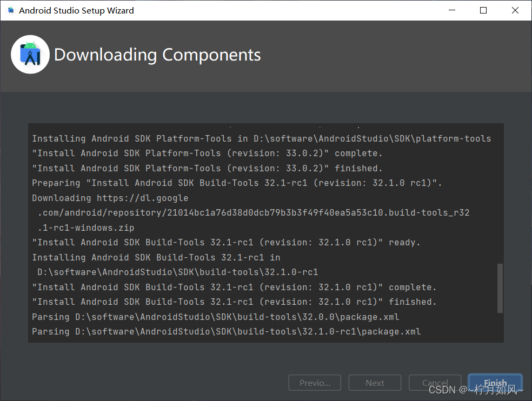
Task: Click the 'Preparing "Install Android SDK Build-Tools' line
Action: [x=237, y=183]
